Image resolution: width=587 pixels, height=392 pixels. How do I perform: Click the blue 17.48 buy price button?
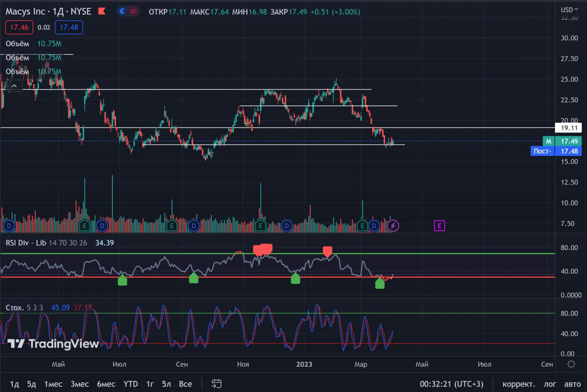pyautogui.click(x=69, y=28)
